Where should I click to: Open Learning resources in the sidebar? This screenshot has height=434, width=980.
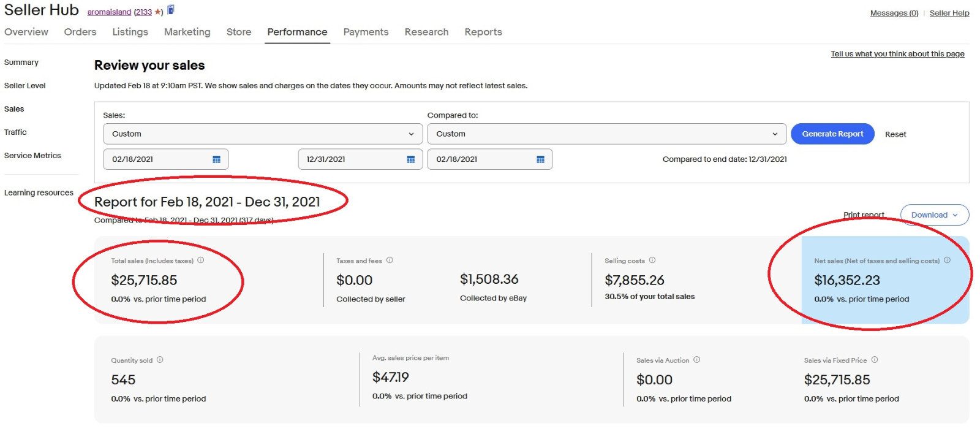(x=39, y=192)
